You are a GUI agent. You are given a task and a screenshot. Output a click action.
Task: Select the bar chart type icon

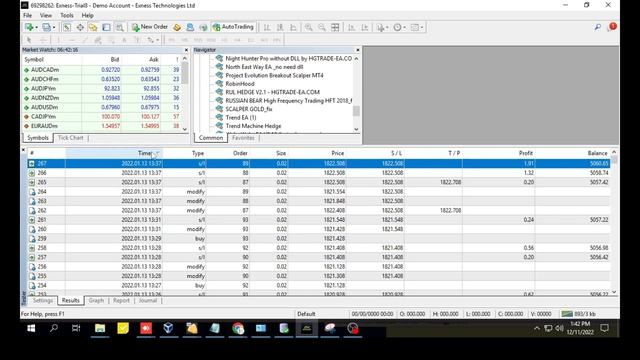click(x=267, y=27)
